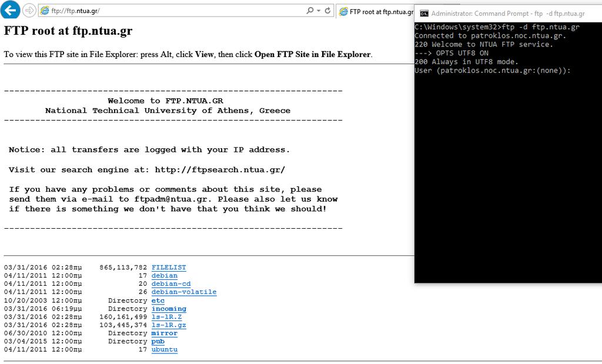Click Command Prompt window system icon
Screen dimensions: 602x364
tap(424, 14)
